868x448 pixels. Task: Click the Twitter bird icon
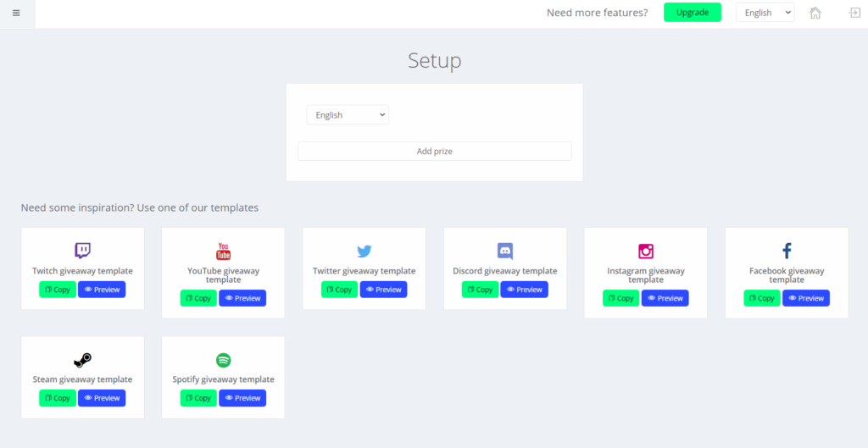tap(364, 251)
